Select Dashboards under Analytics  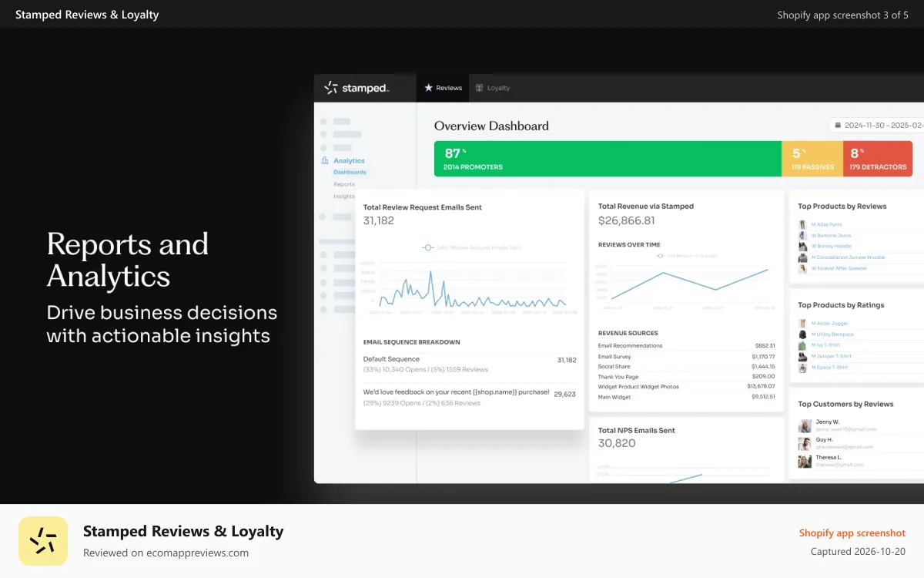tap(350, 172)
